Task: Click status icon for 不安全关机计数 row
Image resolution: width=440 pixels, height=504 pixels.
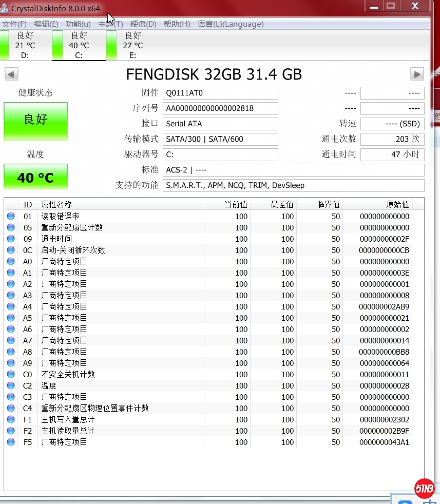Action: click(x=11, y=375)
